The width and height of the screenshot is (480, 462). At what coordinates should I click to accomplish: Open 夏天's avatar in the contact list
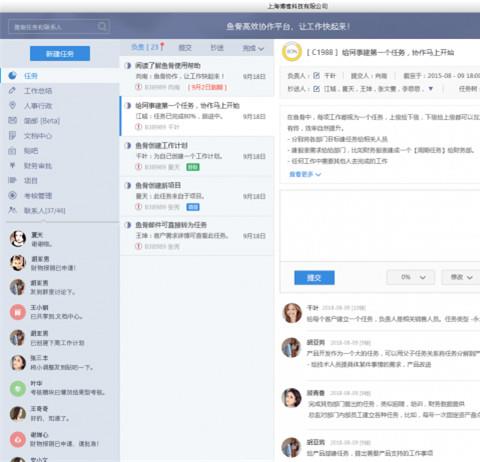(x=18, y=239)
